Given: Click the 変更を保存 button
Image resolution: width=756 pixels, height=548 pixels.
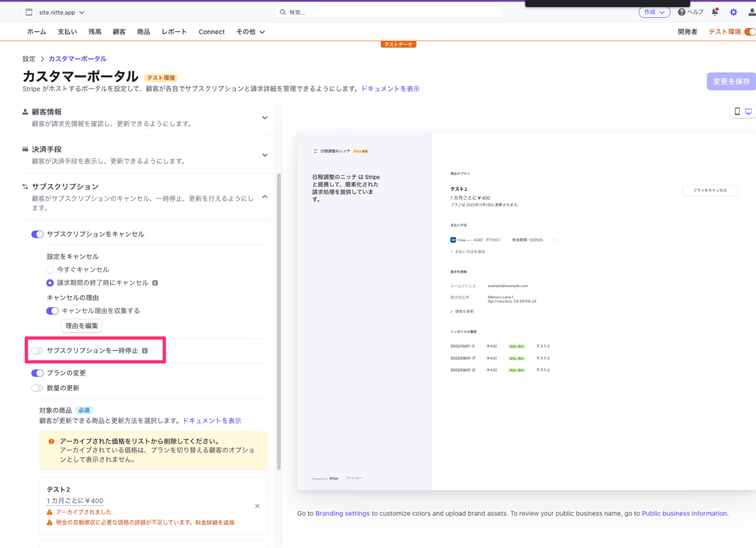Looking at the screenshot, I should 731,82.
